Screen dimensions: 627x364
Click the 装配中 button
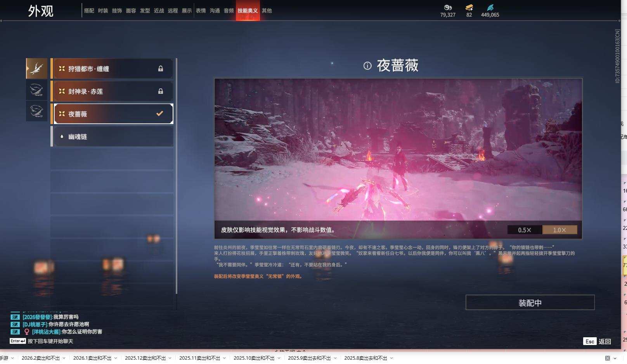point(531,302)
